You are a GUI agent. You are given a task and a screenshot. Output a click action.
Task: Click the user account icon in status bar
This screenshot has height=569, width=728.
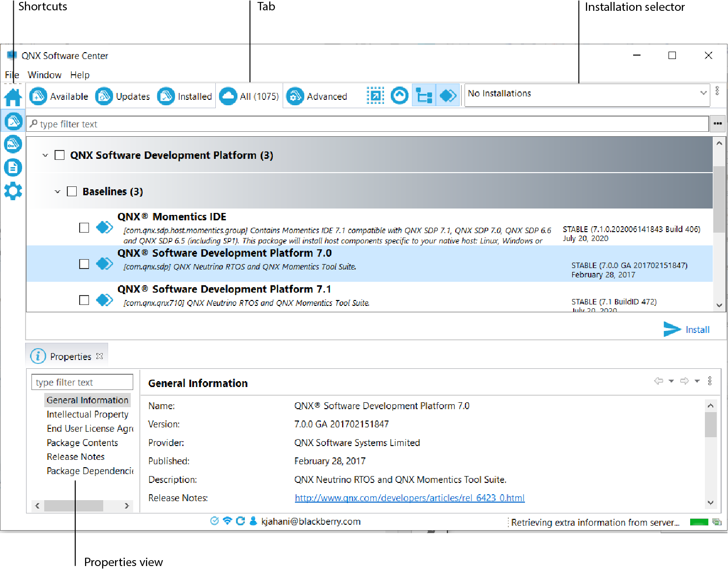253,521
